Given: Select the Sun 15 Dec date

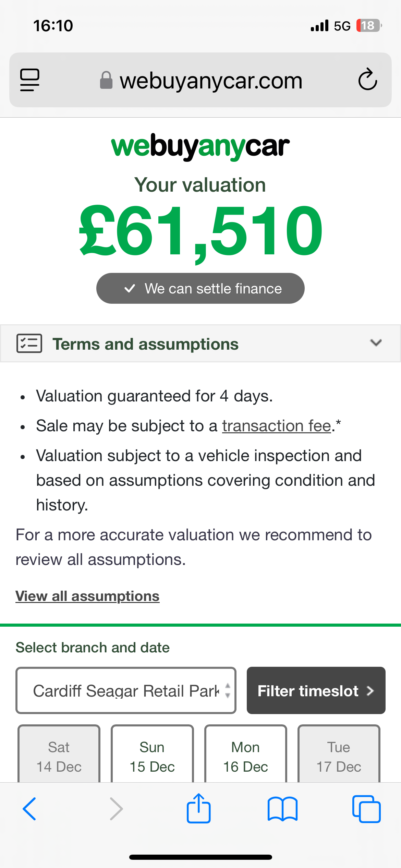Looking at the screenshot, I should [152, 756].
